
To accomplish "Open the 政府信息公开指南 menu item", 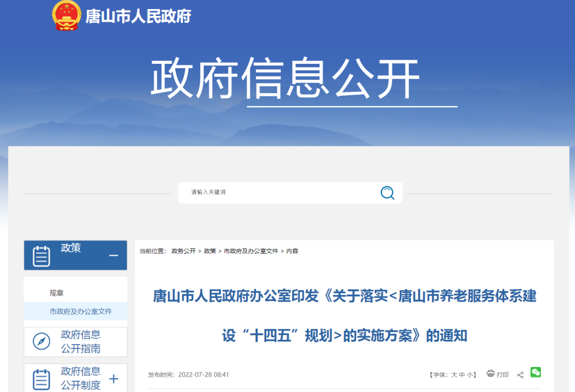I will coord(80,341).
